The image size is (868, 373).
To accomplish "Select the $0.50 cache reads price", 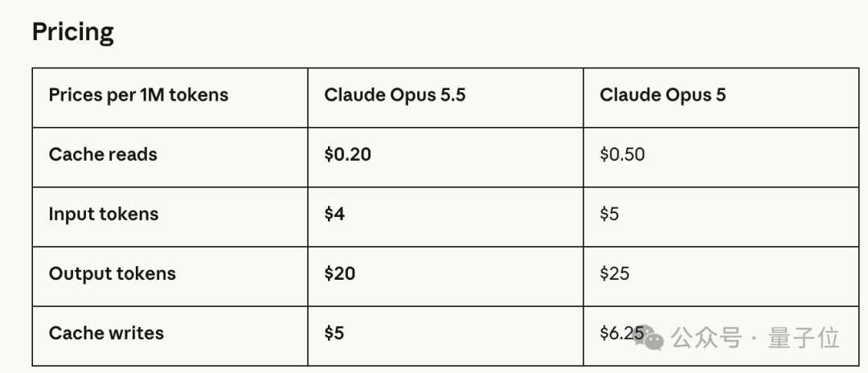I will (622, 154).
